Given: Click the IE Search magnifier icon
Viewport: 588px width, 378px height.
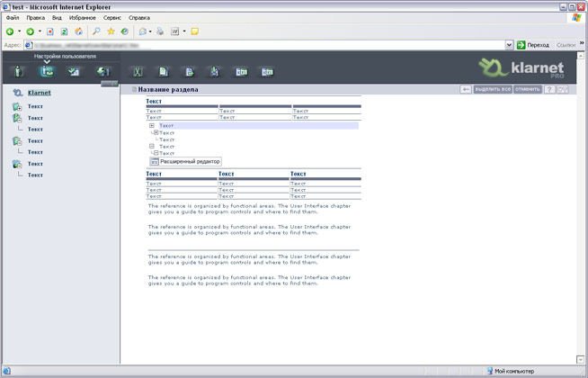Looking at the screenshot, I should tap(96, 31).
